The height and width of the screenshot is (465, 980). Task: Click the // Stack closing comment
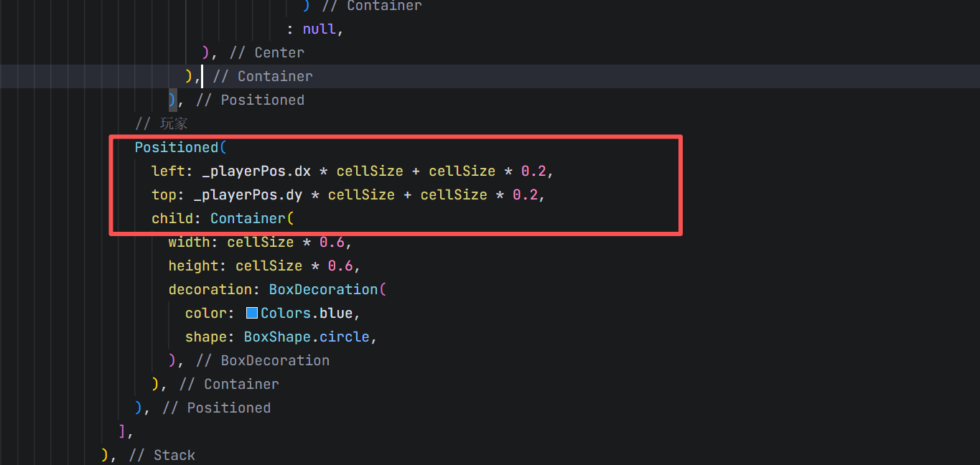(x=162, y=455)
